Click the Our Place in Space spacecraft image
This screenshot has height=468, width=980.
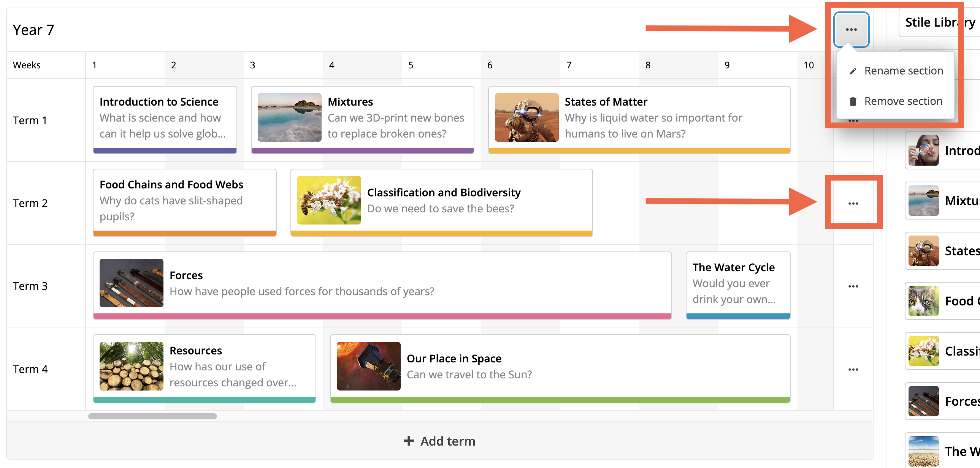coord(368,366)
